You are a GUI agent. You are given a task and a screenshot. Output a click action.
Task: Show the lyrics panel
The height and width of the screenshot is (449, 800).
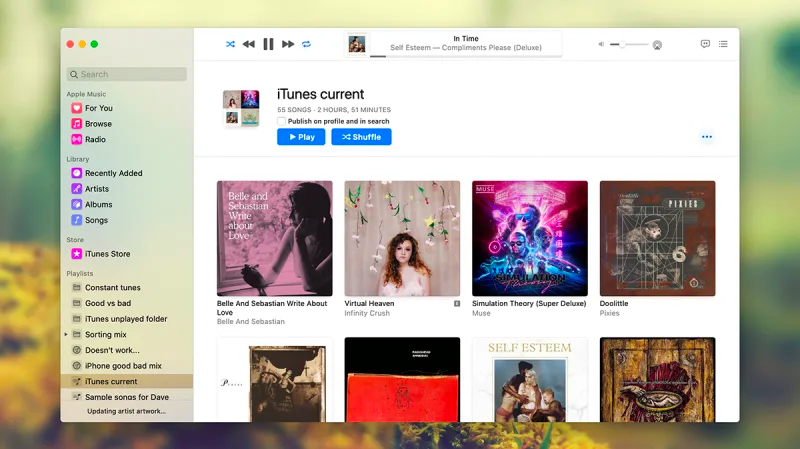tap(705, 44)
